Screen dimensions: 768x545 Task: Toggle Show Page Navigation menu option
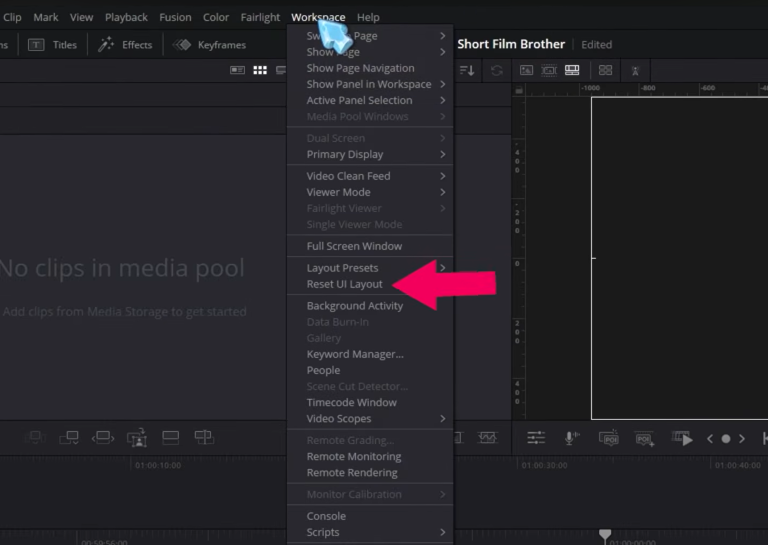pos(370,68)
